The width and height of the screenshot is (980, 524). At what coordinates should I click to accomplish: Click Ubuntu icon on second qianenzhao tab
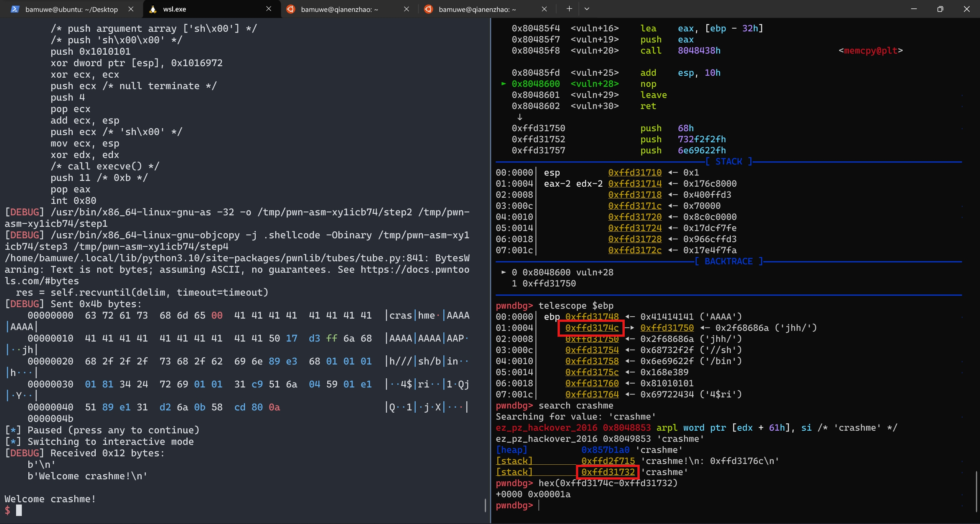pos(428,9)
